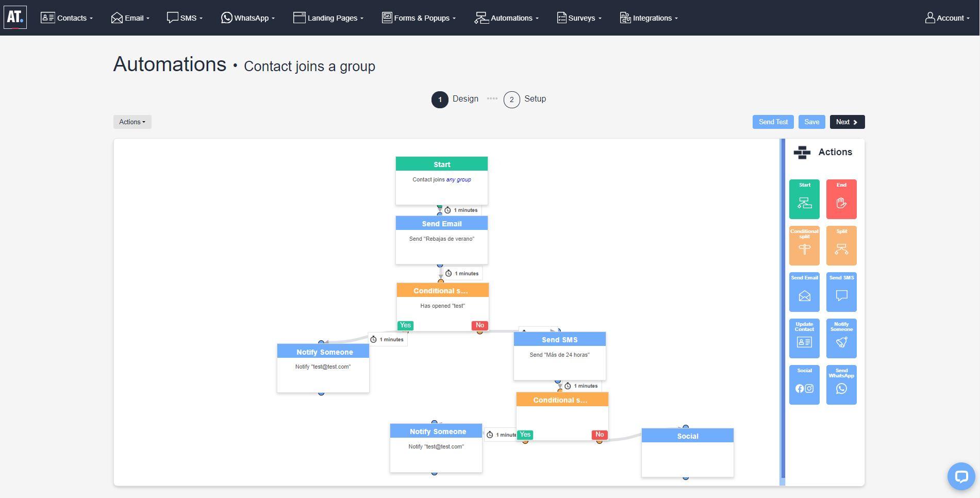The image size is (980, 498).
Task: Choose the Notify Someone action icon
Action: (841, 338)
